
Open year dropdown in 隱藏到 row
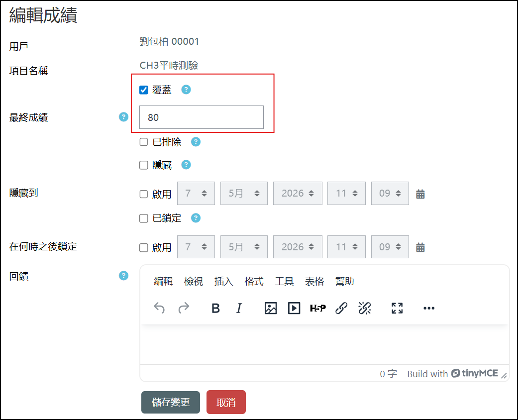(298, 193)
